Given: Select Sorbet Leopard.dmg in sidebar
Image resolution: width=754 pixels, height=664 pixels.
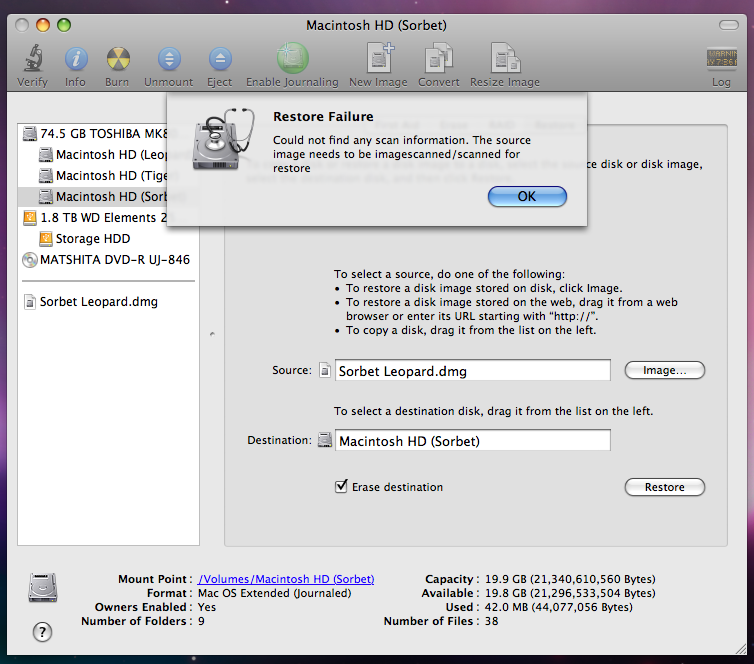Looking at the screenshot, I should click(91, 302).
